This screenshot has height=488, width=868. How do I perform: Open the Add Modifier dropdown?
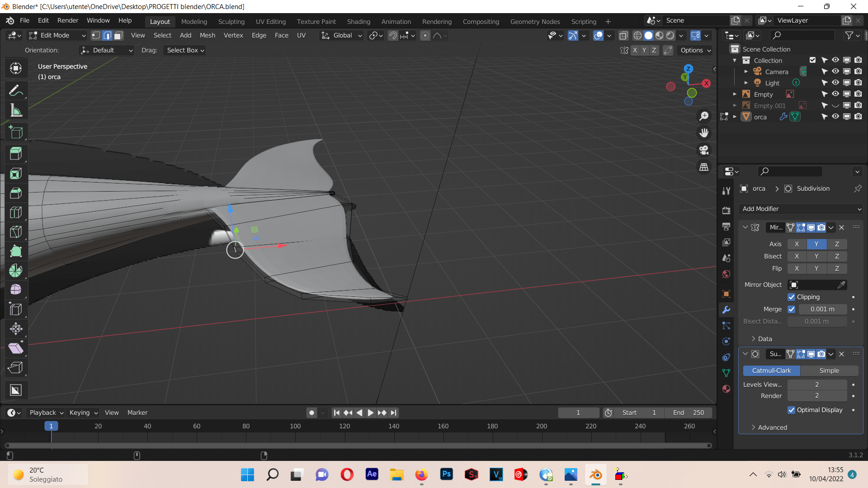point(801,209)
